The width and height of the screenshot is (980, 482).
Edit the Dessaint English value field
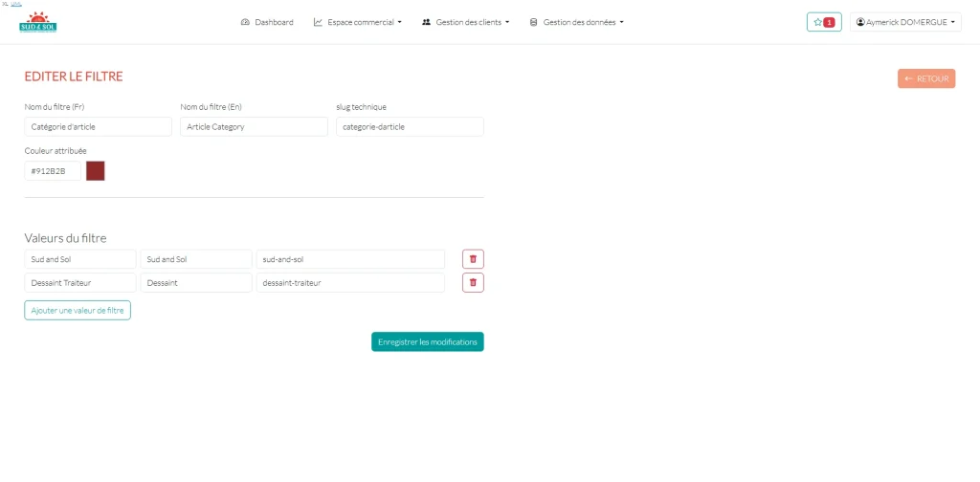point(195,282)
